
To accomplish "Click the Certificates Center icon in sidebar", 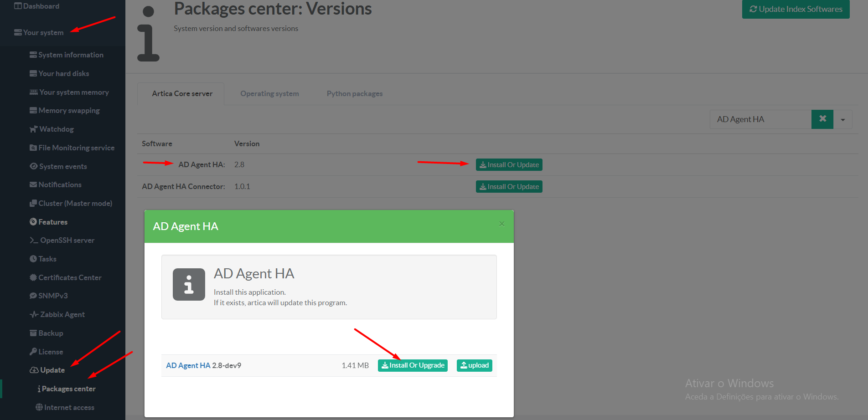I will point(33,277).
